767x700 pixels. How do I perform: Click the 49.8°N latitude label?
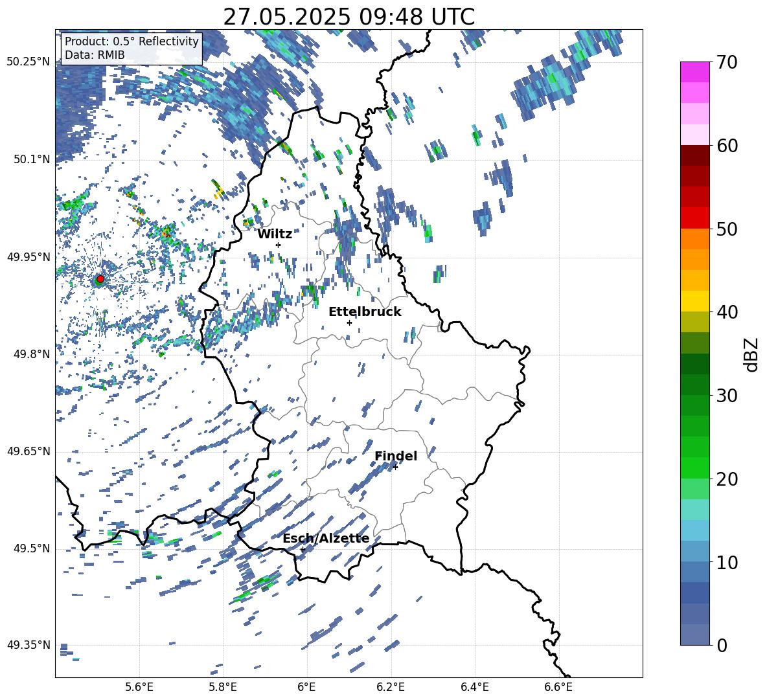32,354
